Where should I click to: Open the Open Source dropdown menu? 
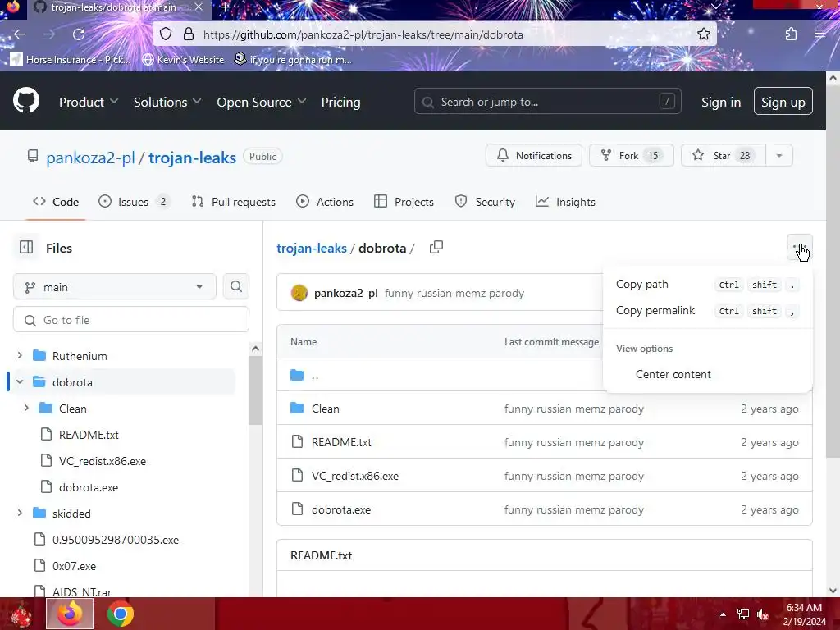tap(261, 102)
